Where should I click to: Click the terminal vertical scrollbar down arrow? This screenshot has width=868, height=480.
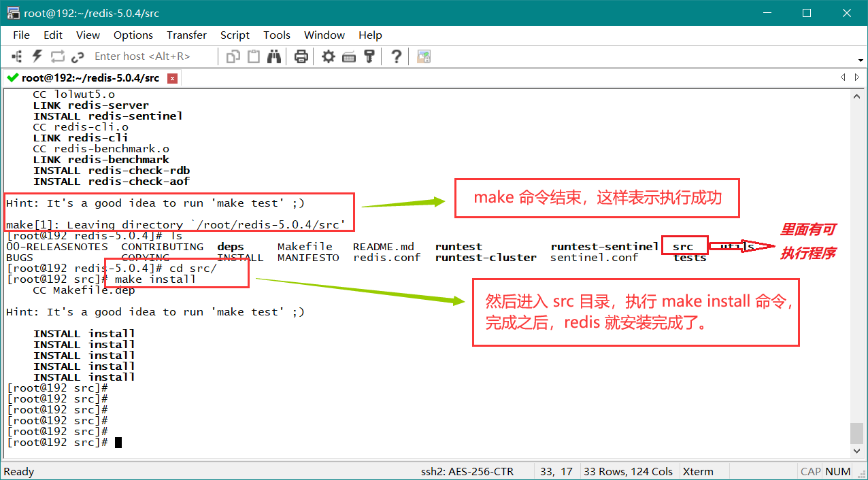pyautogui.click(x=857, y=450)
